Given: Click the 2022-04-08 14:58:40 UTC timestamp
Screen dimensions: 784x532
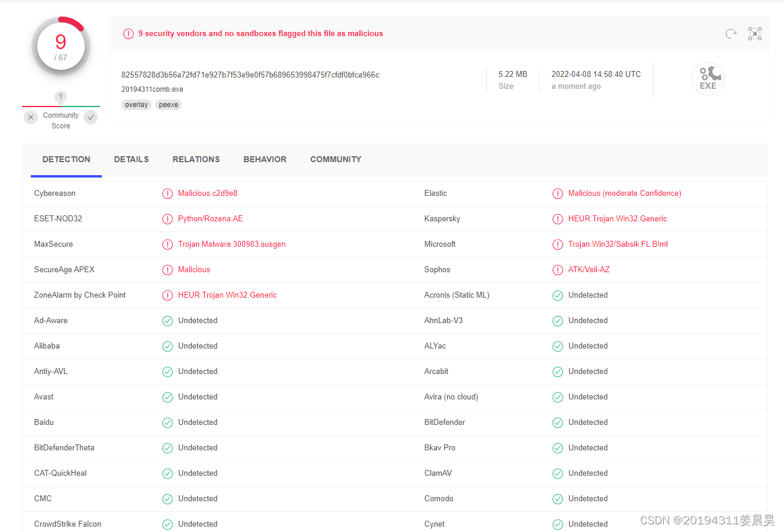Looking at the screenshot, I should coord(596,75).
